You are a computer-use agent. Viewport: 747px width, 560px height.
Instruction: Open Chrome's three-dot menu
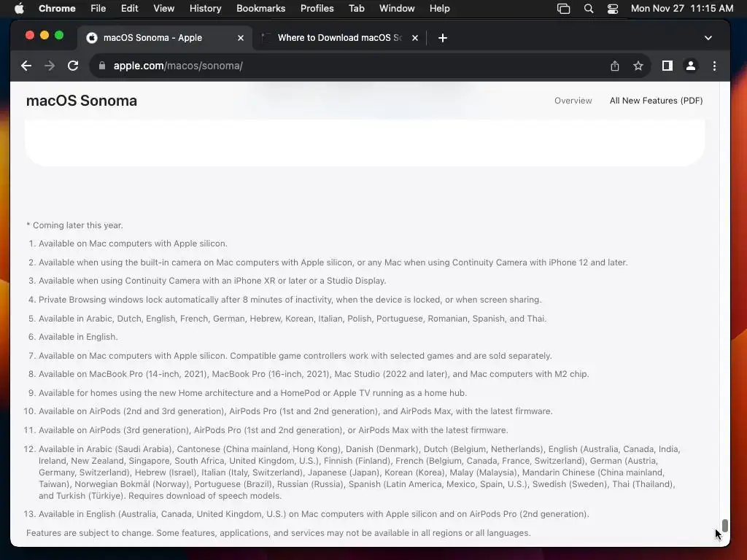714,66
